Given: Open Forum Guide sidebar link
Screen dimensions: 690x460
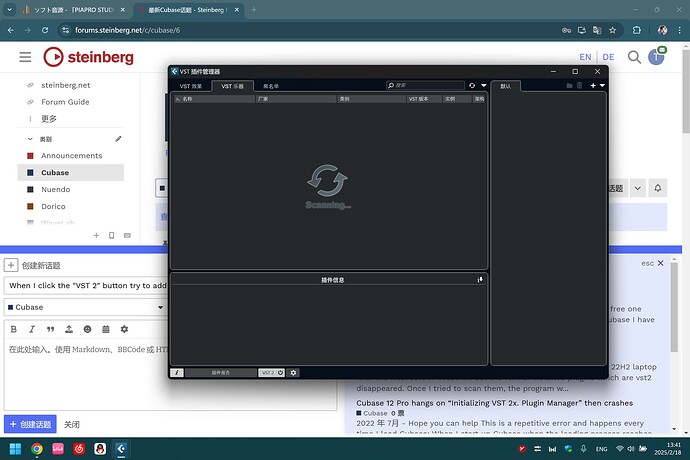Looking at the screenshot, I should (x=65, y=102).
